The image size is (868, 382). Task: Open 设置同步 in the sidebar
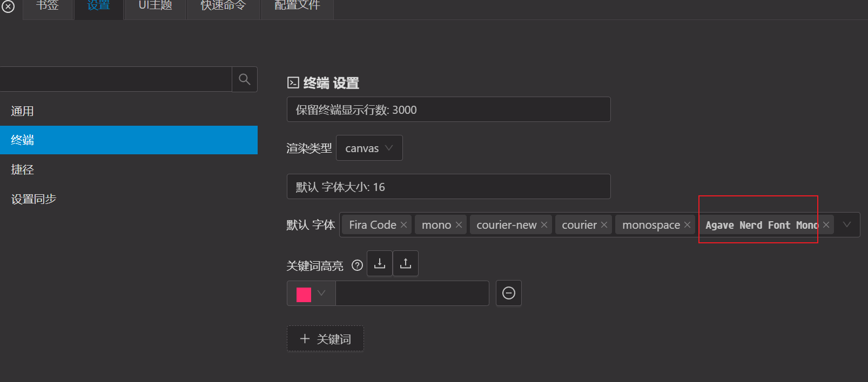(x=33, y=199)
